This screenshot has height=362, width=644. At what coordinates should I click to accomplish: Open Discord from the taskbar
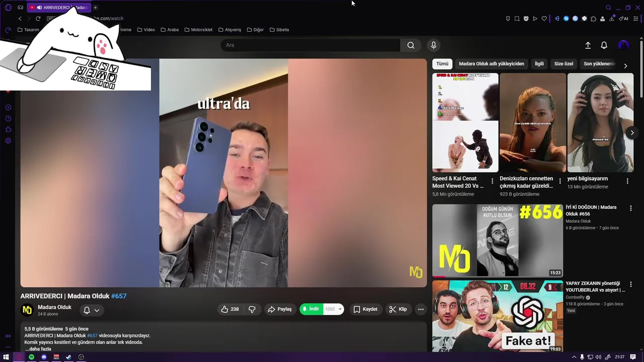(44, 357)
